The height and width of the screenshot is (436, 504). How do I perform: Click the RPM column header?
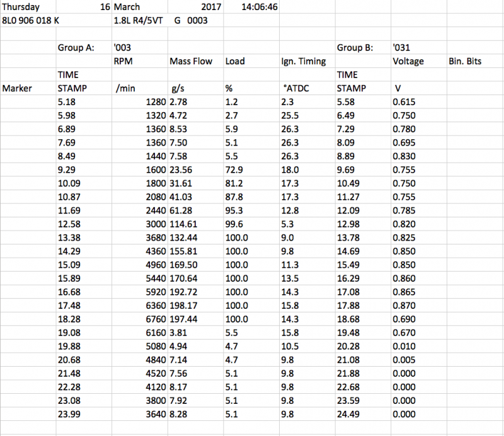pyautogui.click(x=123, y=61)
